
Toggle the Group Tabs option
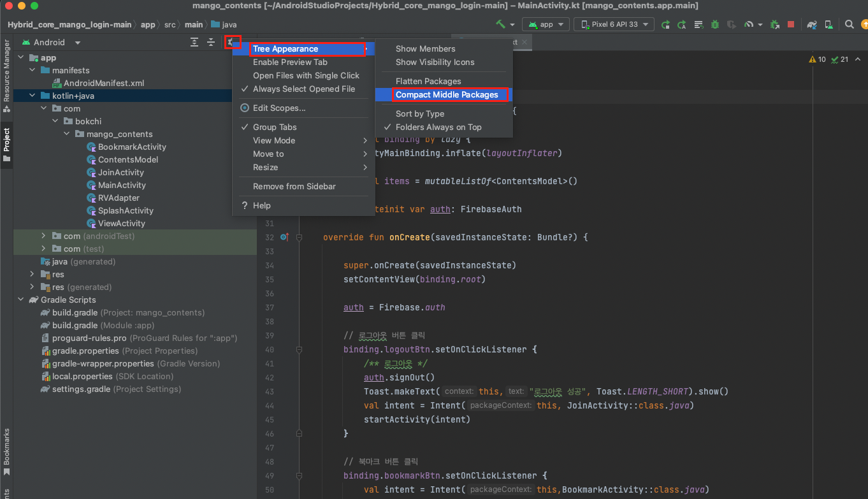(x=275, y=127)
